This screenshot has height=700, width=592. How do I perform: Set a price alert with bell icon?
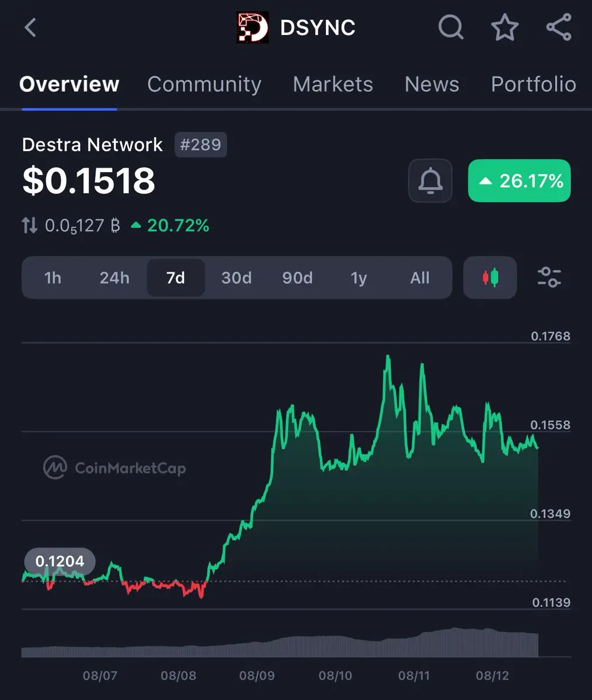(x=430, y=181)
